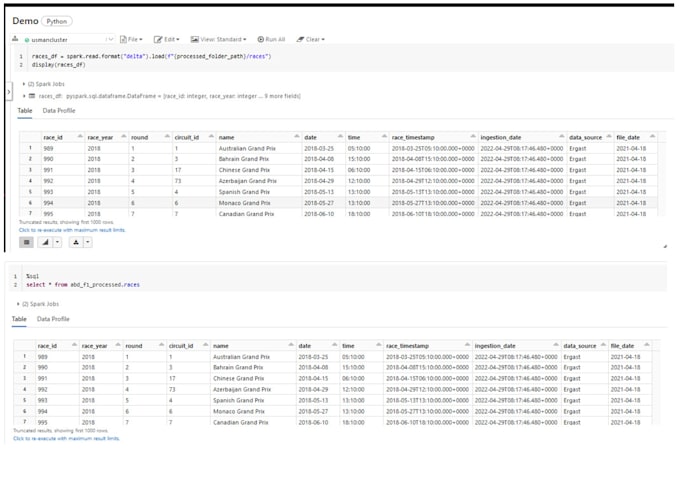Open the View: Standard menu

pyautogui.click(x=219, y=39)
